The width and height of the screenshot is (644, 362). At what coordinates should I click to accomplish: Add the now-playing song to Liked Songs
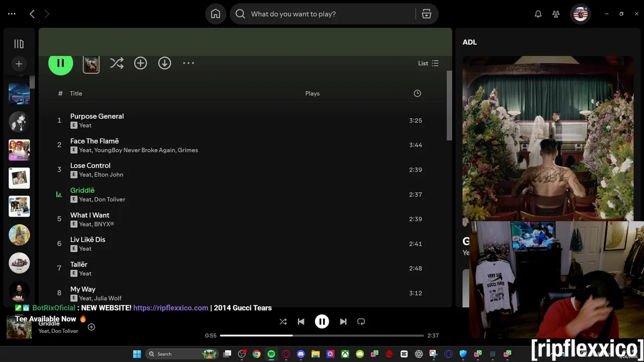[92, 327]
